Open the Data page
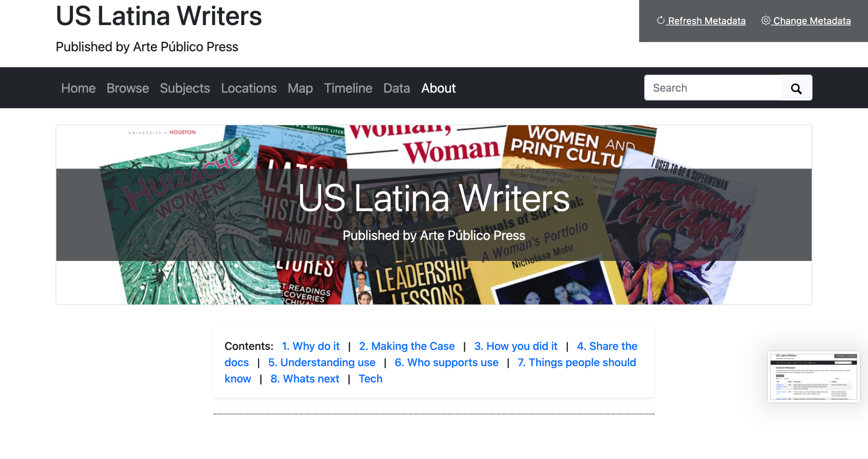The height and width of the screenshot is (459, 868). click(x=397, y=88)
